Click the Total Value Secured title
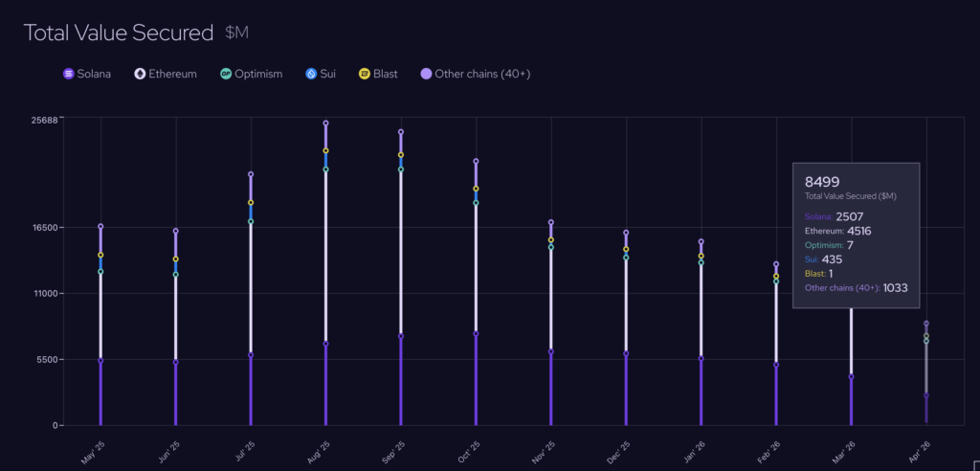 pos(119,33)
